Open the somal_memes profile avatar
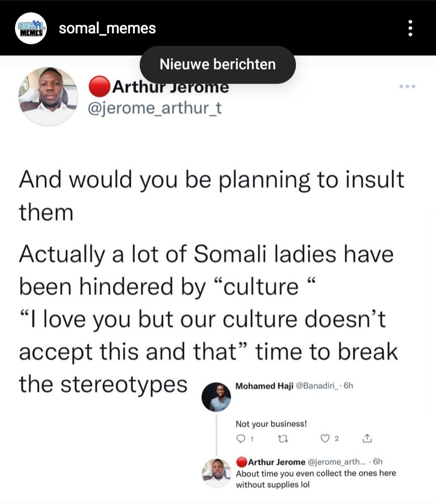The image size is (436, 504). (31, 28)
